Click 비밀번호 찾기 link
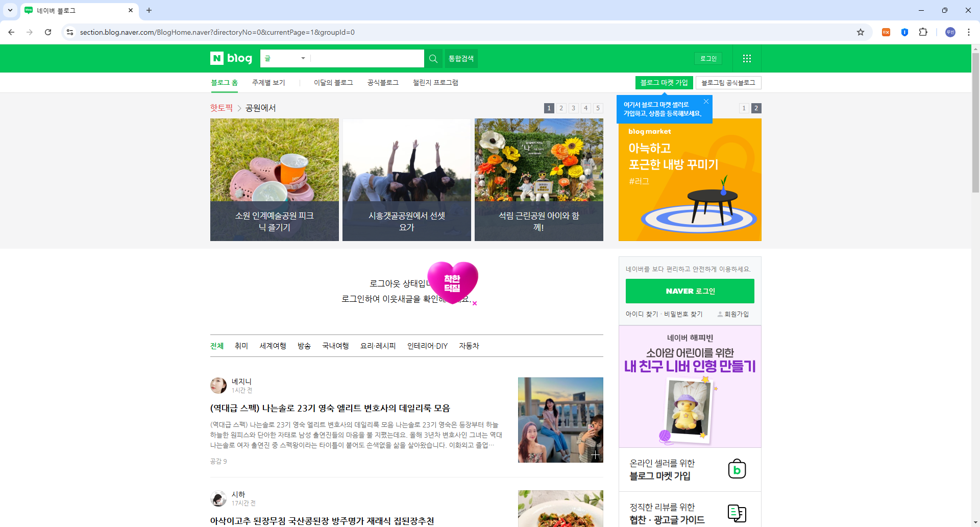 [x=683, y=314]
